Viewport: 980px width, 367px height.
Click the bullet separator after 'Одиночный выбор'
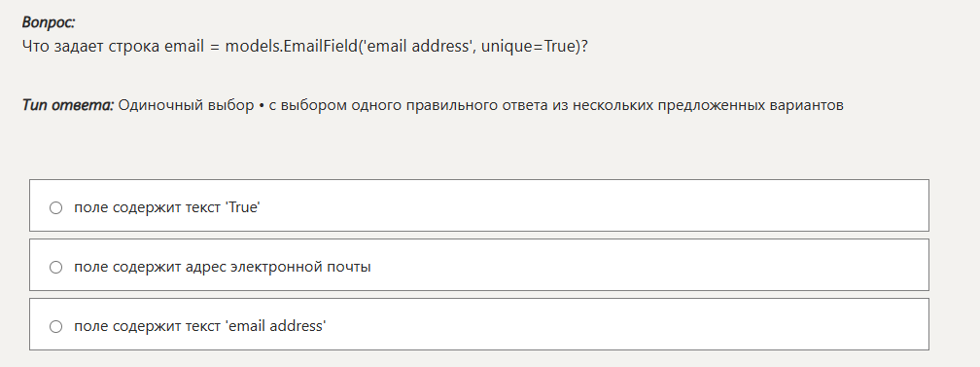262,105
